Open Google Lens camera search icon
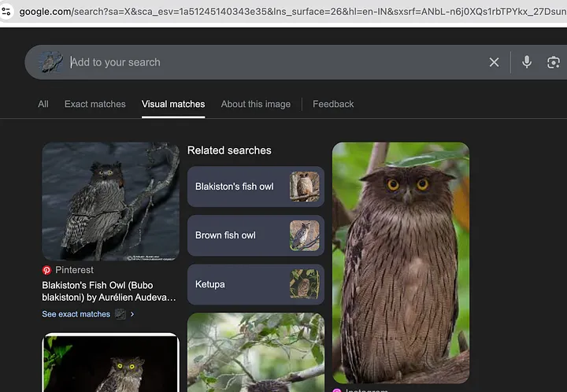The image size is (567, 392). point(554,62)
